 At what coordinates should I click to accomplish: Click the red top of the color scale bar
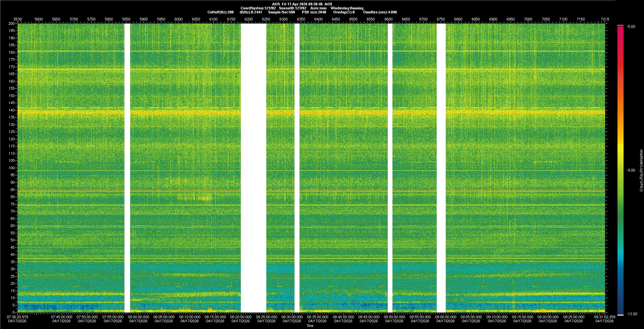coord(621,28)
